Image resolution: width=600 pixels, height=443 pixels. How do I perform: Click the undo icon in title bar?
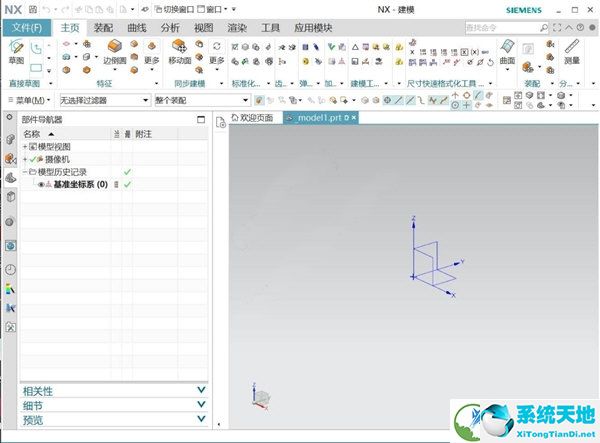pos(47,9)
